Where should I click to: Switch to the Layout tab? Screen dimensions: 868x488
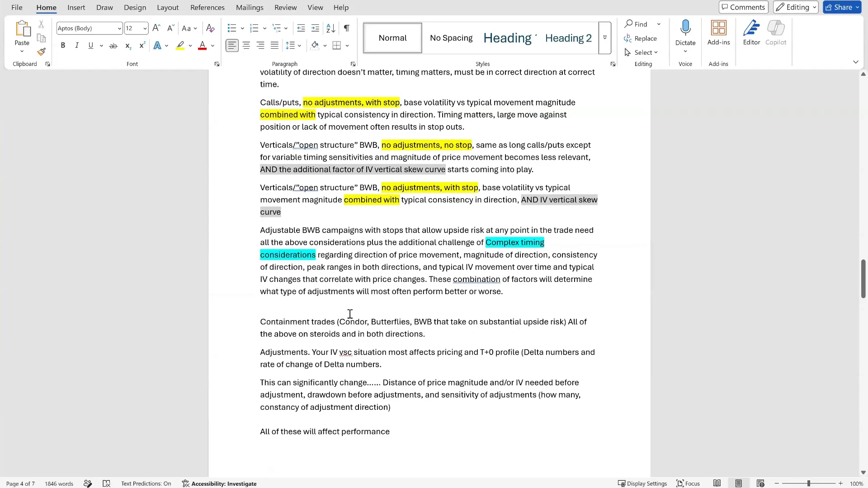click(168, 7)
